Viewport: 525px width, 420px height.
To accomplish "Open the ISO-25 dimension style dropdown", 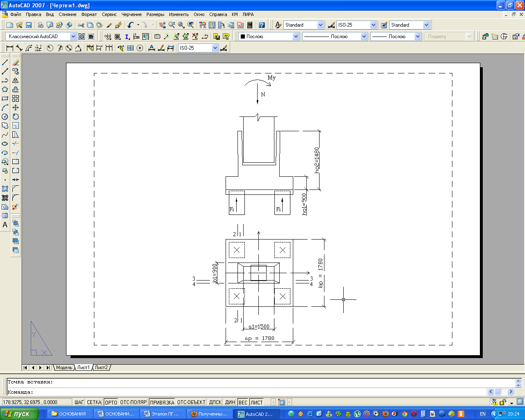I will coord(373,25).
